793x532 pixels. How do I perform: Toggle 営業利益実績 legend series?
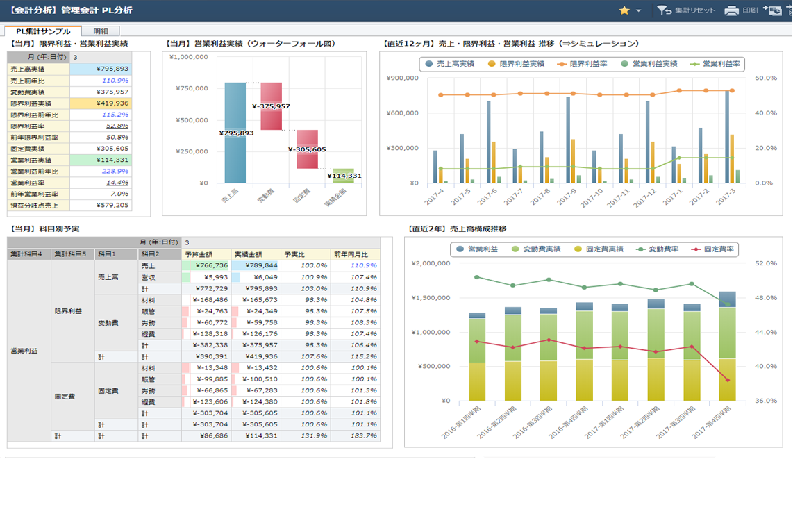coord(649,64)
